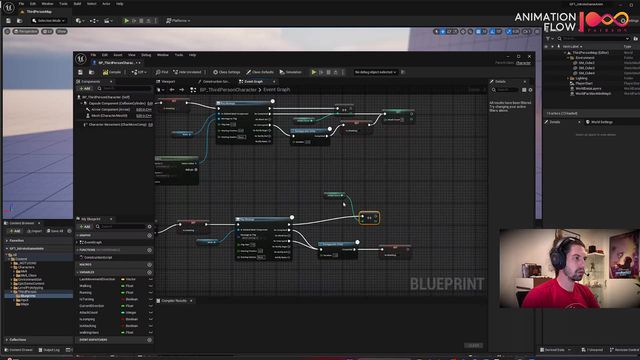This screenshot has height=360, width=640.
Task: Open the Blueprint editor Debug menu
Action: tap(146, 55)
